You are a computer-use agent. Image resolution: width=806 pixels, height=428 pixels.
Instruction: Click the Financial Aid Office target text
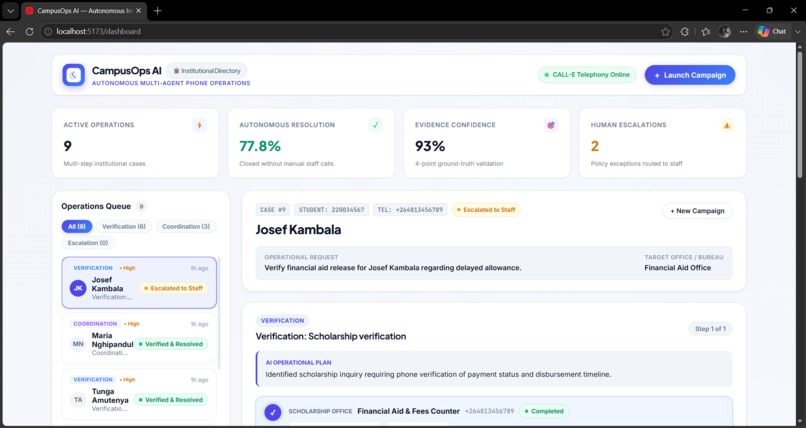click(x=677, y=268)
